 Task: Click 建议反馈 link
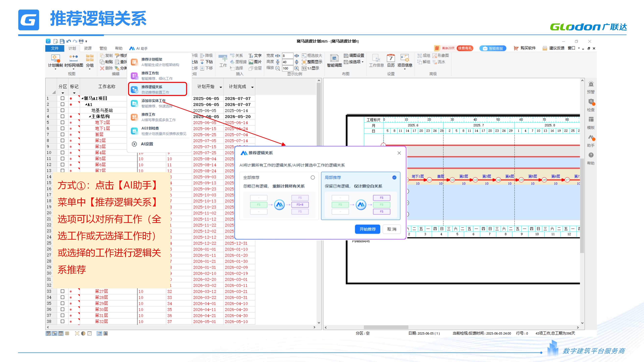tap(554, 48)
